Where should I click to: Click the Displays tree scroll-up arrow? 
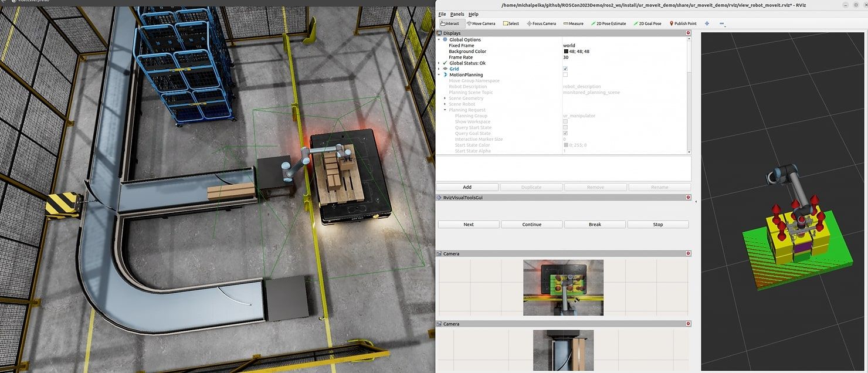pos(689,39)
